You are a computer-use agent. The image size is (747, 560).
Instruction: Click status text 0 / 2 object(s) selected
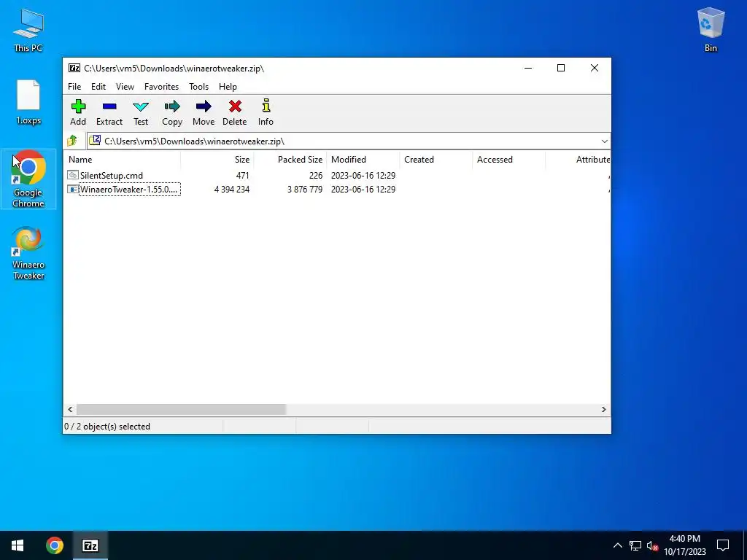107,426
